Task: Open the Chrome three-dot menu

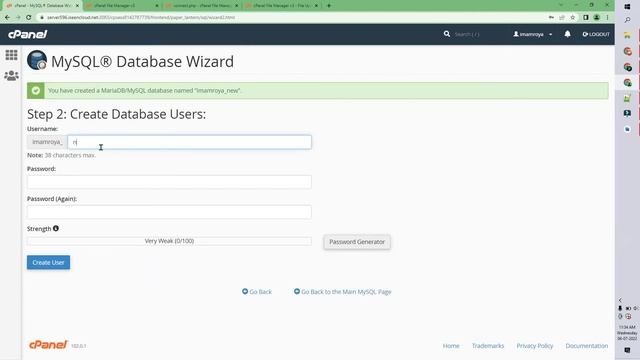Action: click(607, 18)
